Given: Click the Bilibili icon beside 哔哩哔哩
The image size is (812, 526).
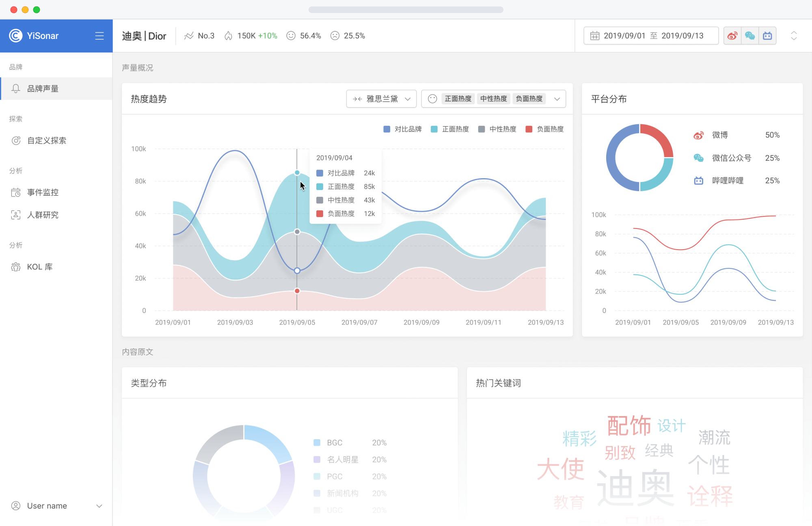Looking at the screenshot, I should coord(698,181).
